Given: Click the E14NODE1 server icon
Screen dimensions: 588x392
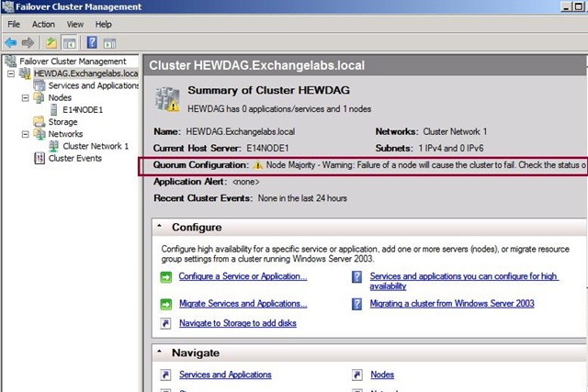Looking at the screenshot, I should [53, 110].
